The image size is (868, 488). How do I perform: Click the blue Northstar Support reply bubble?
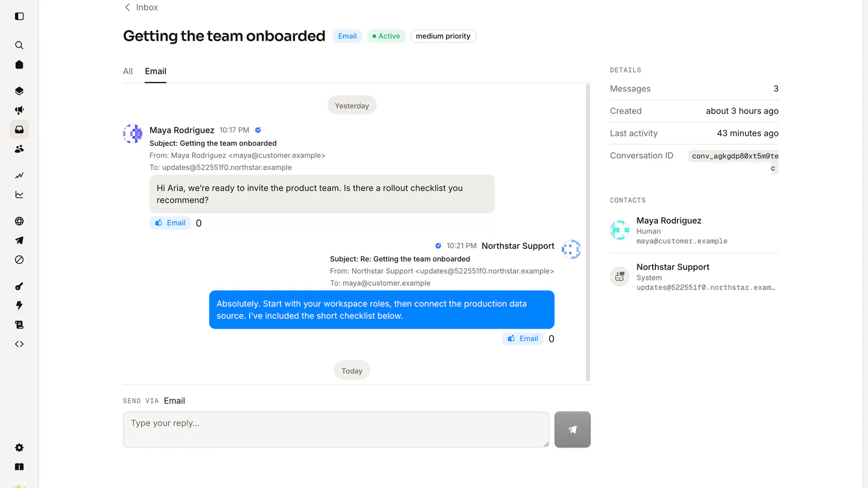[x=382, y=310]
